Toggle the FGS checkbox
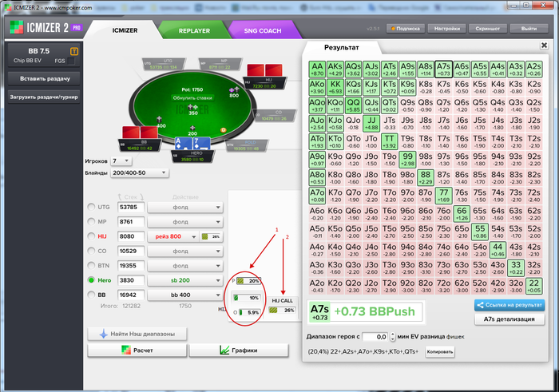Image resolution: width=559 pixels, height=392 pixels. (x=71, y=61)
